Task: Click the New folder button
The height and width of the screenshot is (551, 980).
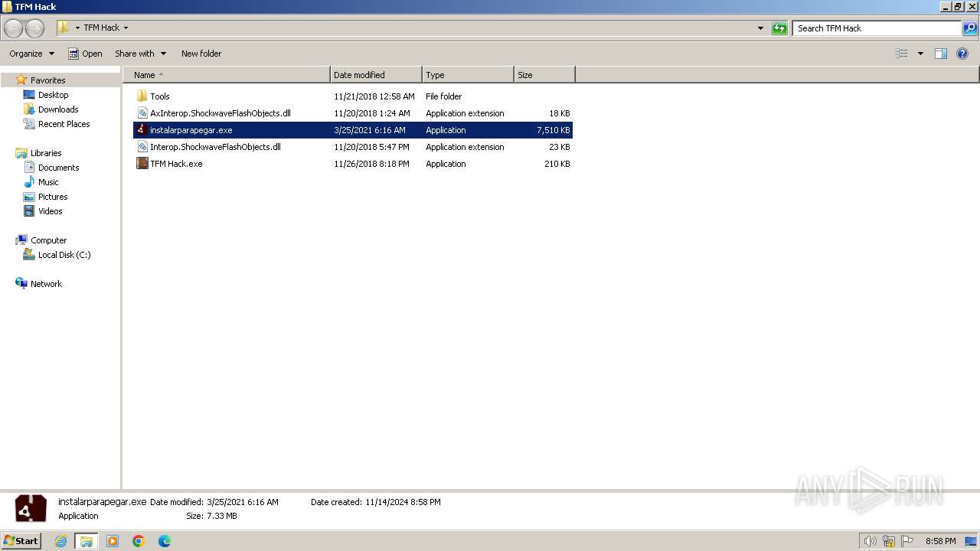Action: click(x=201, y=54)
